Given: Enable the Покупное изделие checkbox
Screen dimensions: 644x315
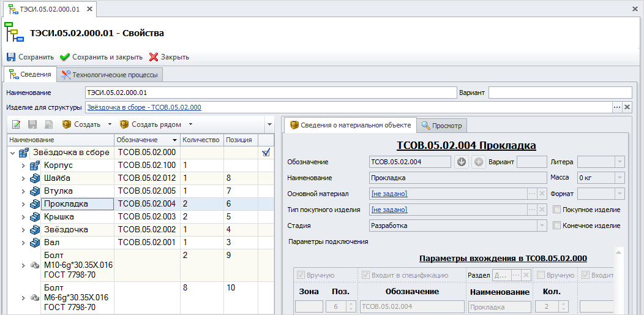Looking at the screenshot, I should [x=556, y=210].
